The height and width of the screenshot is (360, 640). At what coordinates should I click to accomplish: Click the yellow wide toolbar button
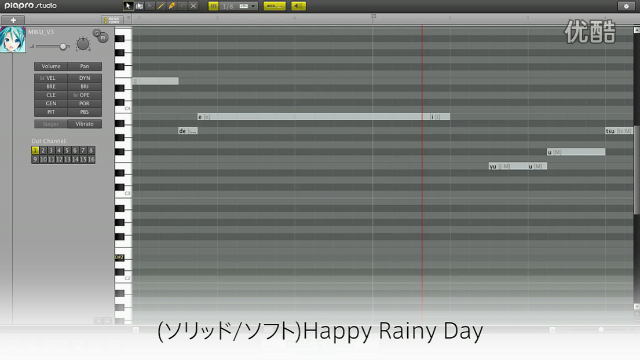point(274,6)
